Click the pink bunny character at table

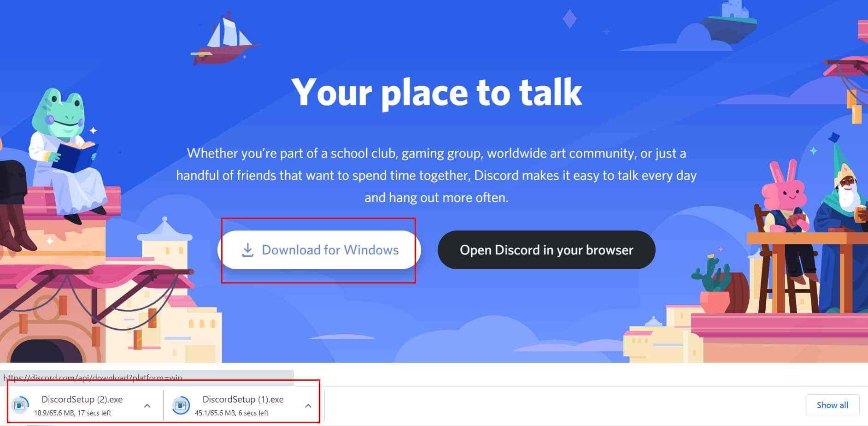(x=786, y=221)
